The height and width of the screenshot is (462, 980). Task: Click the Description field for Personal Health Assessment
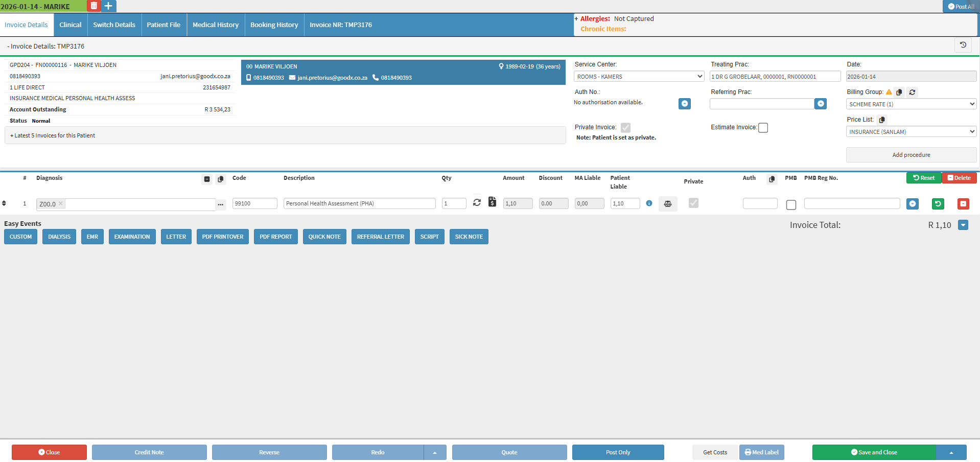(359, 203)
